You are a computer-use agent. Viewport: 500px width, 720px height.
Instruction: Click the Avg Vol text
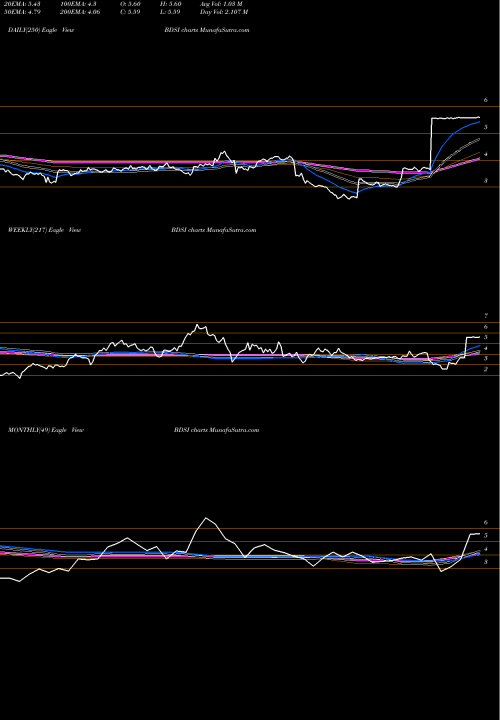(221, 4)
